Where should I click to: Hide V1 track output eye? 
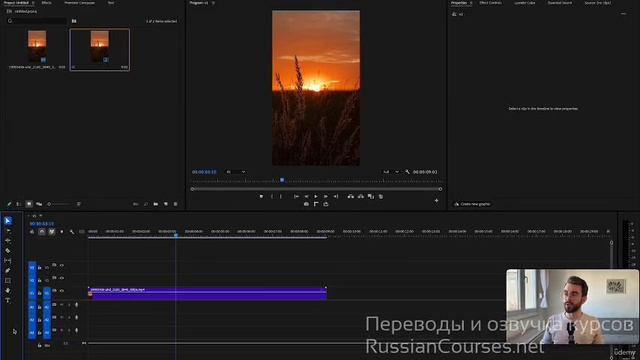(x=62, y=291)
